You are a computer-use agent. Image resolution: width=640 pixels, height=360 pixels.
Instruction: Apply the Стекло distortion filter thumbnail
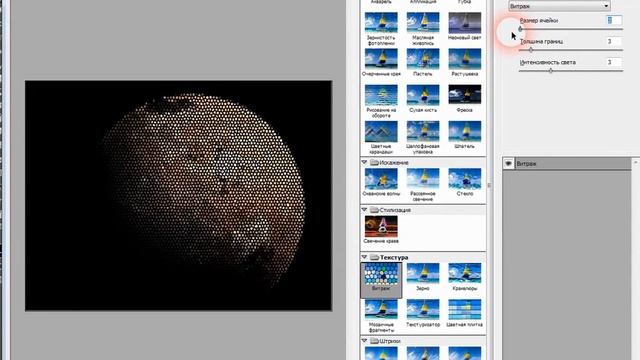point(464,179)
